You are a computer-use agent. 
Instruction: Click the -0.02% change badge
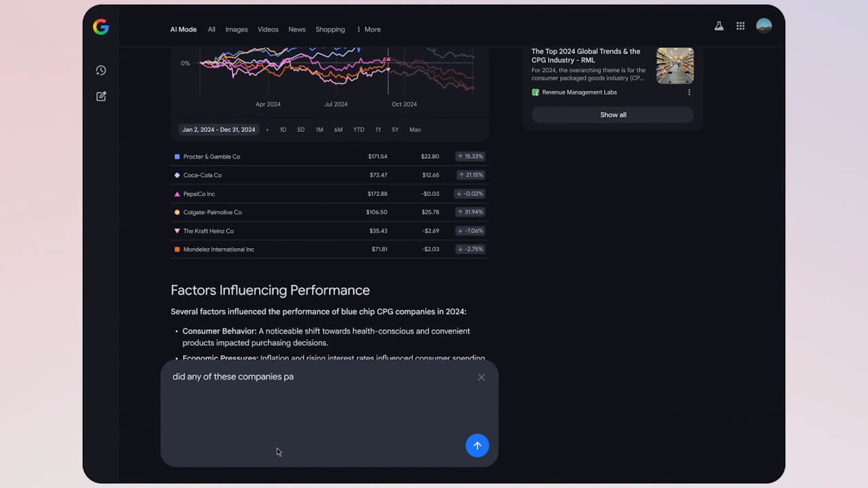471,194
